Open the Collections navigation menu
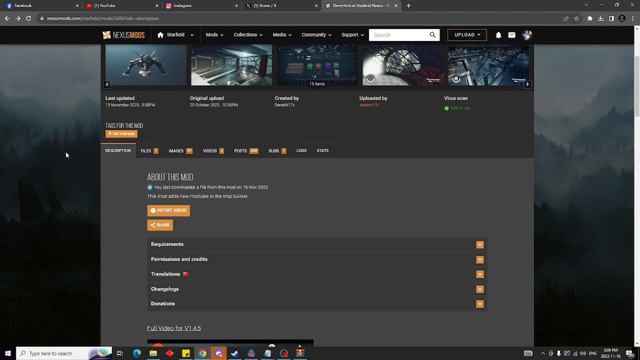 (x=248, y=35)
